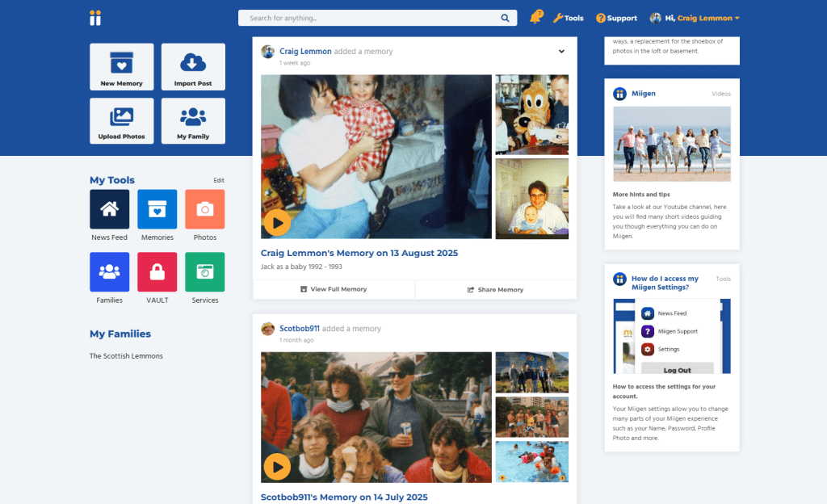Open the Photos tool icon
The image size is (827, 504).
(x=205, y=209)
